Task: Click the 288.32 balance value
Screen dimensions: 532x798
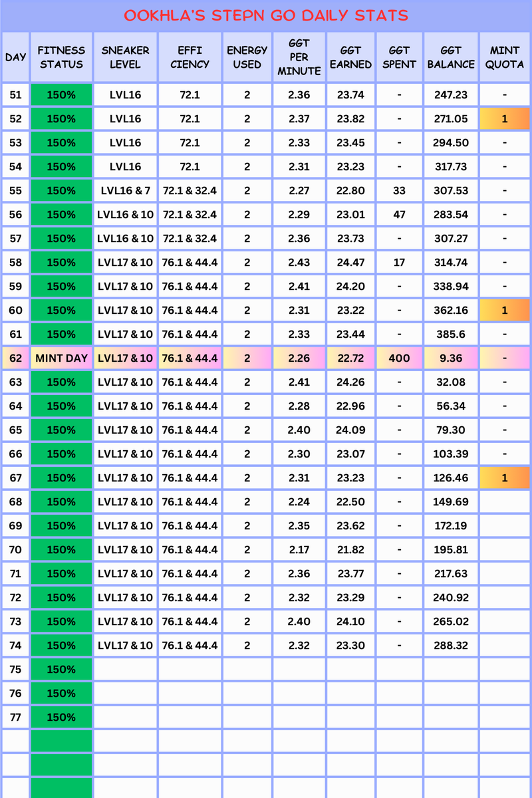Action: 451,646
